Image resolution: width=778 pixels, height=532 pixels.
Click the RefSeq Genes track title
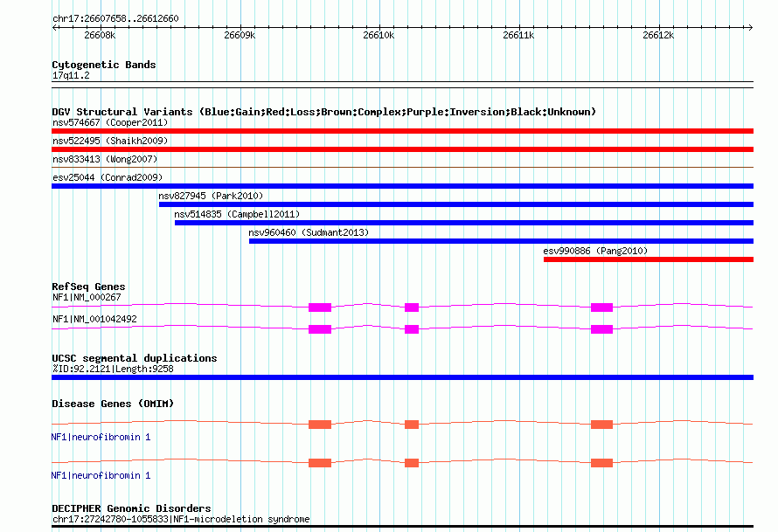pos(88,287)
